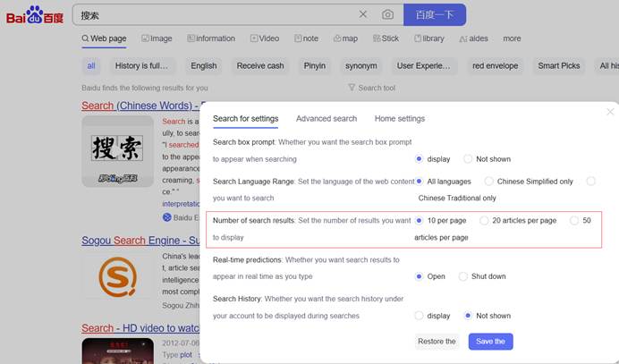619x364 pixels.
Task: Switch to Home settings tab
Action: click(399, 118)
